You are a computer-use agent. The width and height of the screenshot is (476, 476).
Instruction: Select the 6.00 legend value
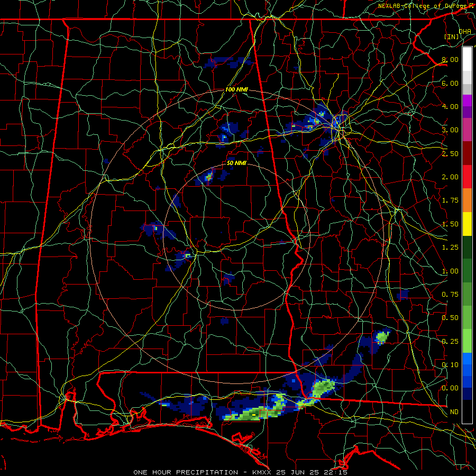click(x=450, y=83)
